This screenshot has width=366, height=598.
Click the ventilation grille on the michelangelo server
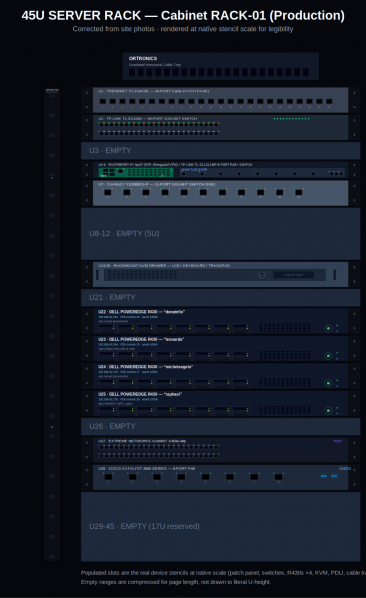coord(285,383)
